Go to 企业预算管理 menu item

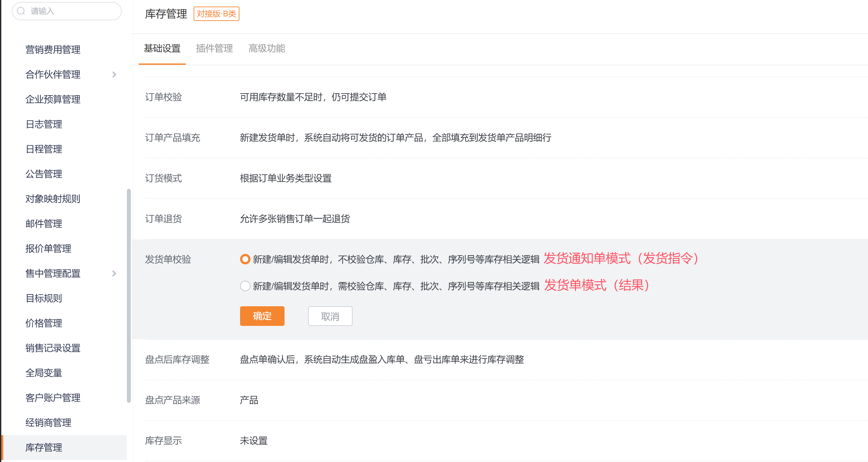[x=53, y=99]
